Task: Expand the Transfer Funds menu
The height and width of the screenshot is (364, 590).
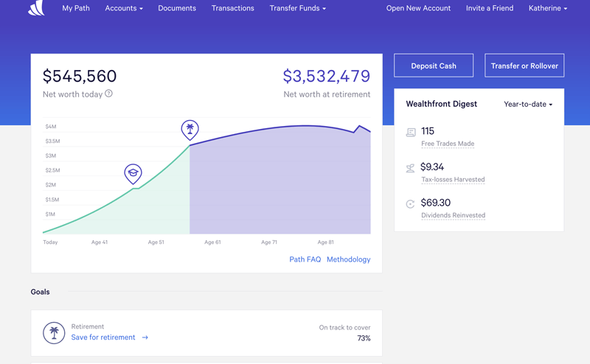Action: (x=298, y=8)
